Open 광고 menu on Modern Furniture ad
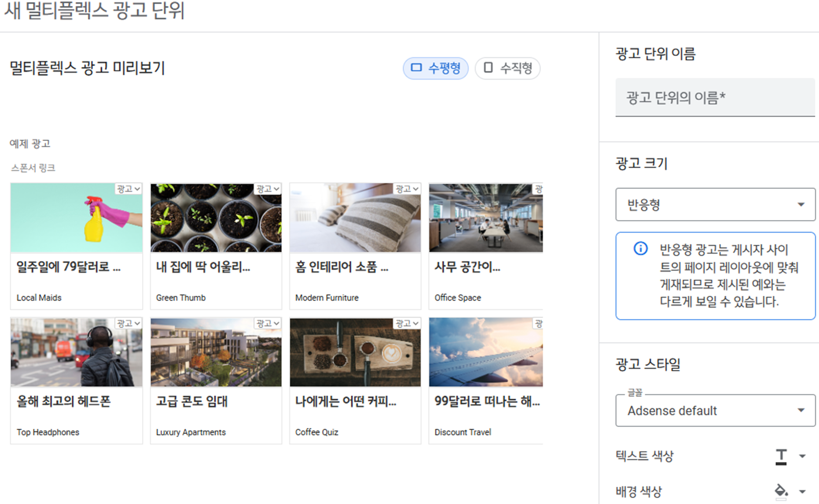 (407, 189)
